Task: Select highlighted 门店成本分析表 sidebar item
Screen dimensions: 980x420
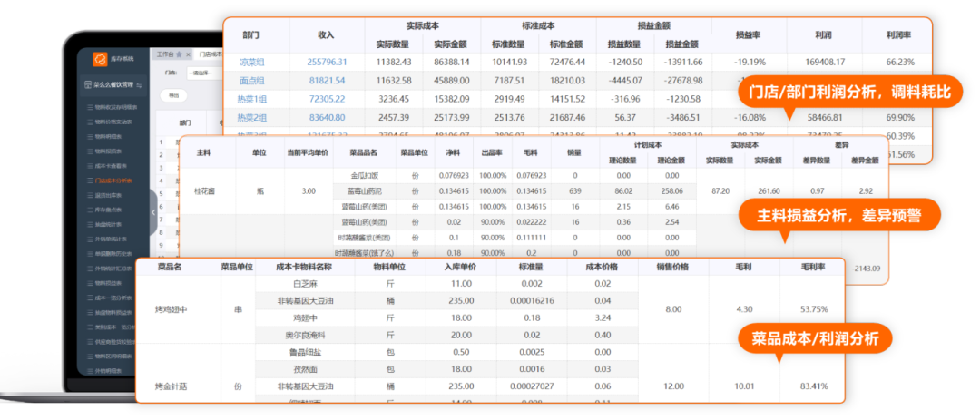Action: 113,181
